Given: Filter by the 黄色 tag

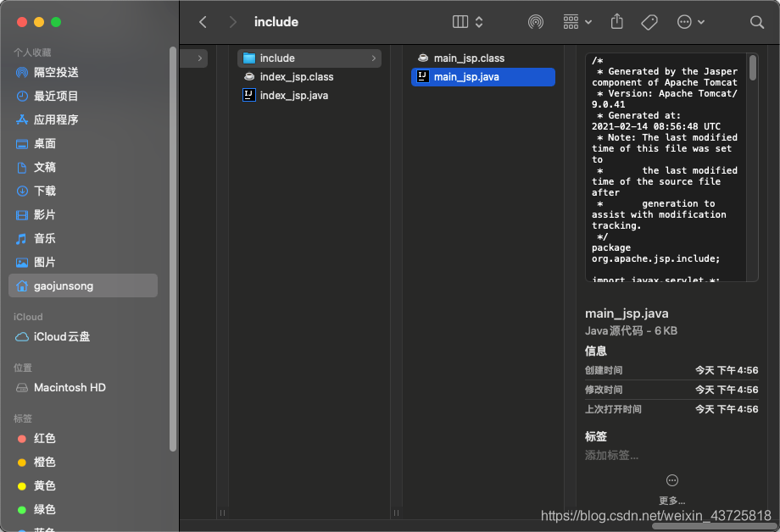Looking at the screenshot, I should pos(83,485).
